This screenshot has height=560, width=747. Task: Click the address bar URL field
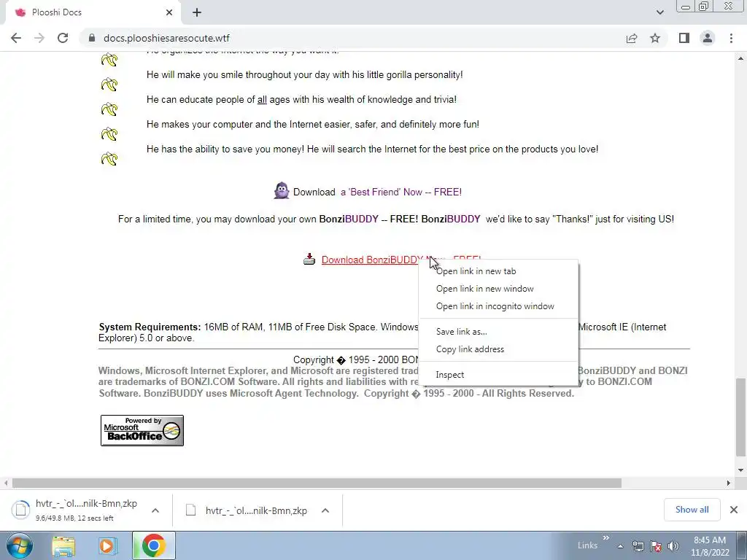click(352, 38)
